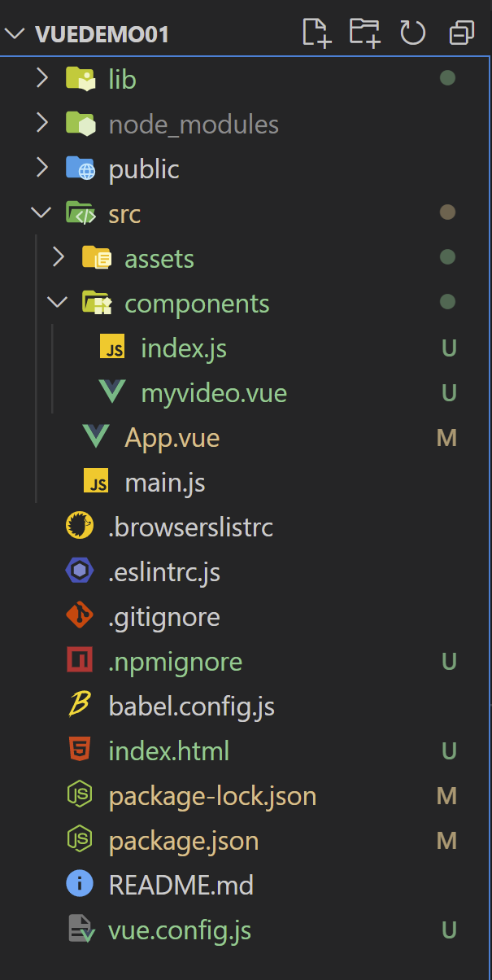Click the ESLint icon beside .eslintrc.js
Image resolution: width=492 pixels, height=980 pixels.
coord(80,571)
